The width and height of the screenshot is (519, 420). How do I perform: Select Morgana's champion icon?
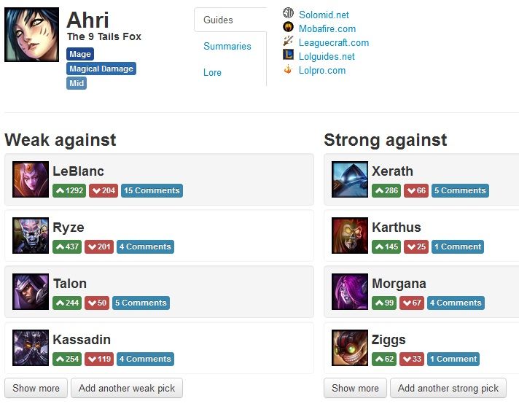[350, 292]
